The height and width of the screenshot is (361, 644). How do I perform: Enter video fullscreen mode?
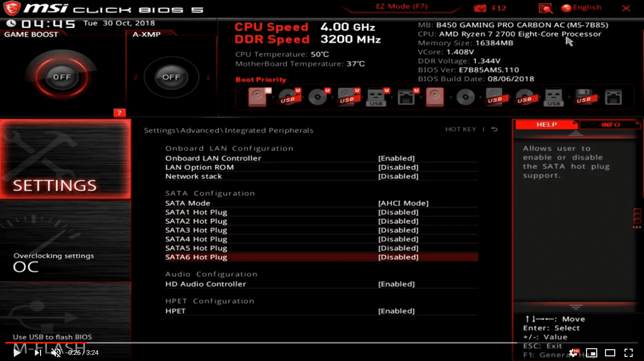[629, 353]
